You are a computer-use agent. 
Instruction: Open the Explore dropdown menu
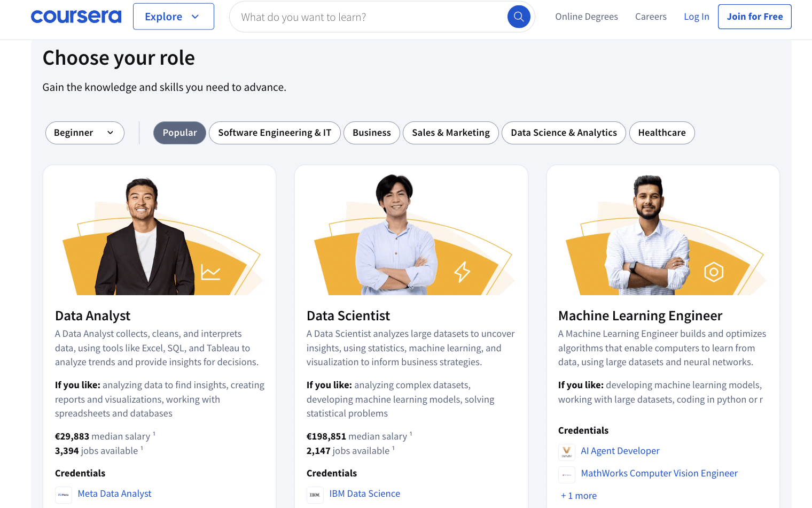pos(174,17)
